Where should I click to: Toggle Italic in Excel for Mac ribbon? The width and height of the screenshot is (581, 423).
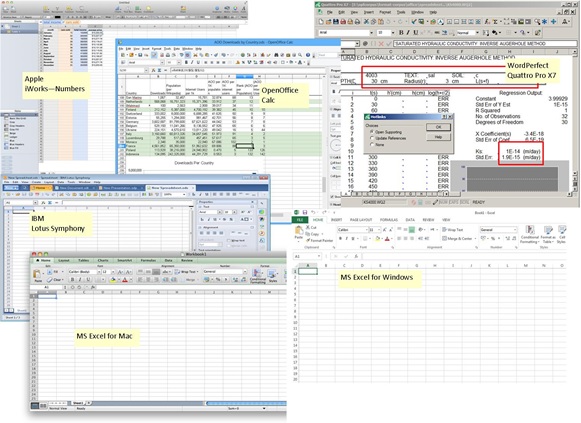click(80, 279)
